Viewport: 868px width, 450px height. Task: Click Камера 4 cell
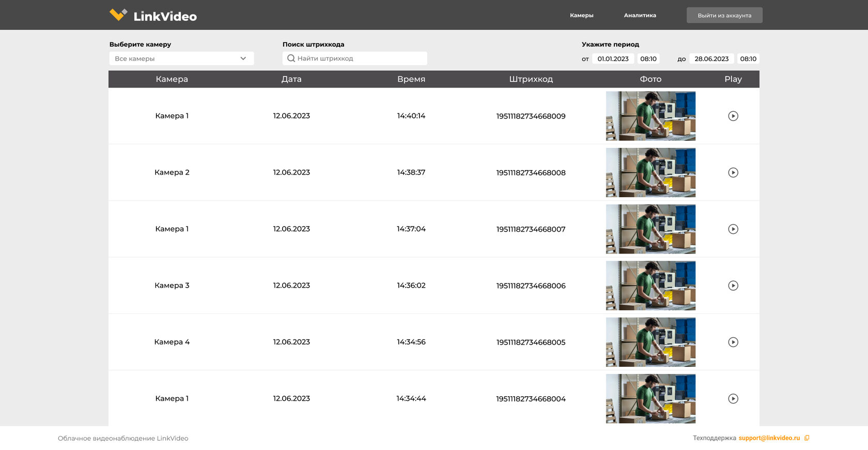[172, 342]
